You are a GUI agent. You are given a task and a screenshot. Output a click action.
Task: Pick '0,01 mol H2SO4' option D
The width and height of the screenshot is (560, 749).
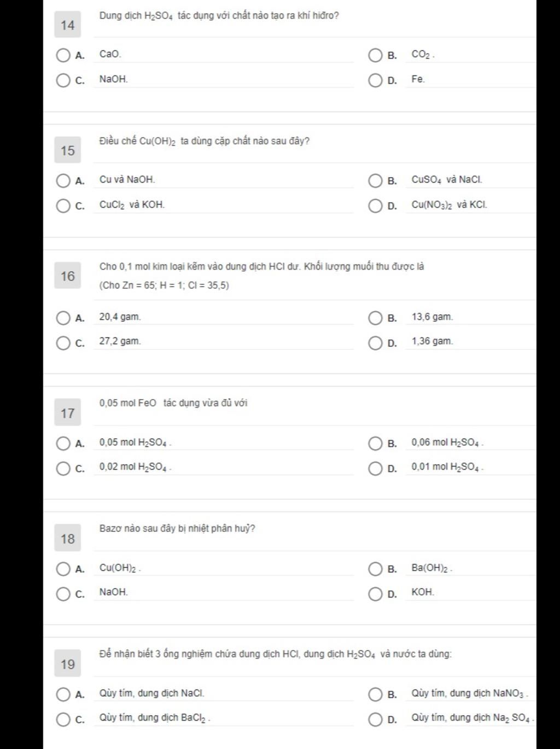point(375,468)
